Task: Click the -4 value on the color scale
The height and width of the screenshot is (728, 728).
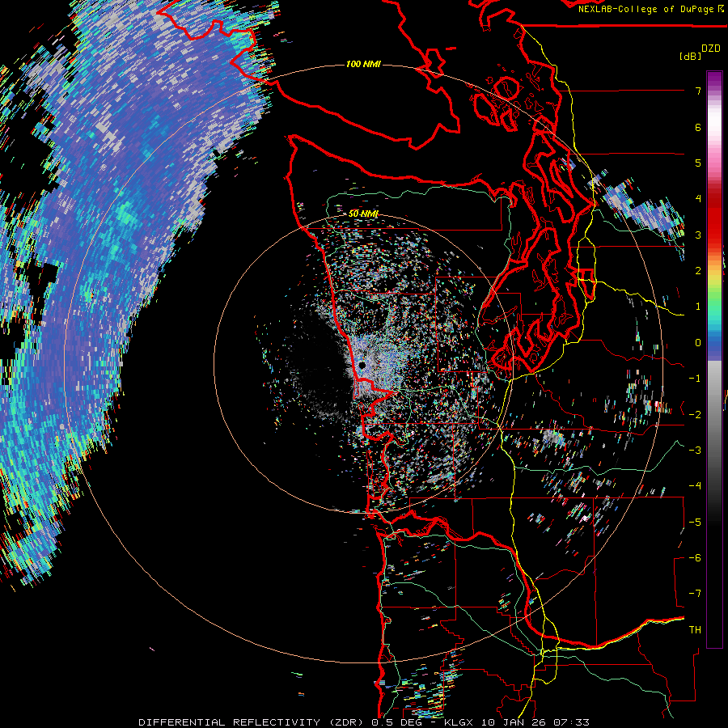Action: point(695,486)
